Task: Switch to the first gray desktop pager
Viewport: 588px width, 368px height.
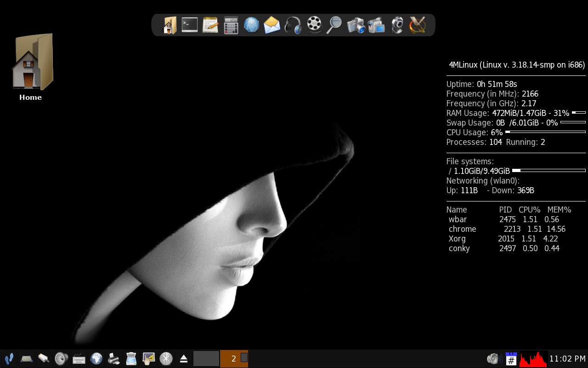Action: pyautogui.click(x=206, y=358)
